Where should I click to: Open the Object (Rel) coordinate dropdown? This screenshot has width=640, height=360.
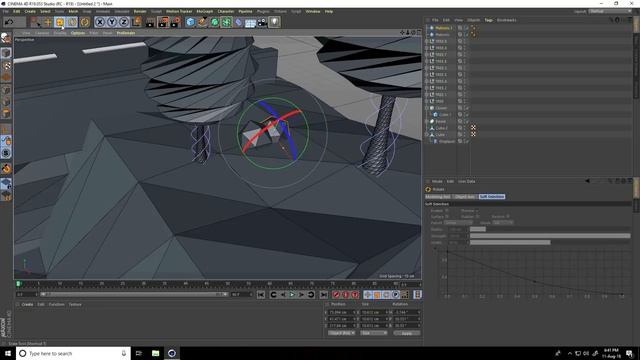click(341, 333)
